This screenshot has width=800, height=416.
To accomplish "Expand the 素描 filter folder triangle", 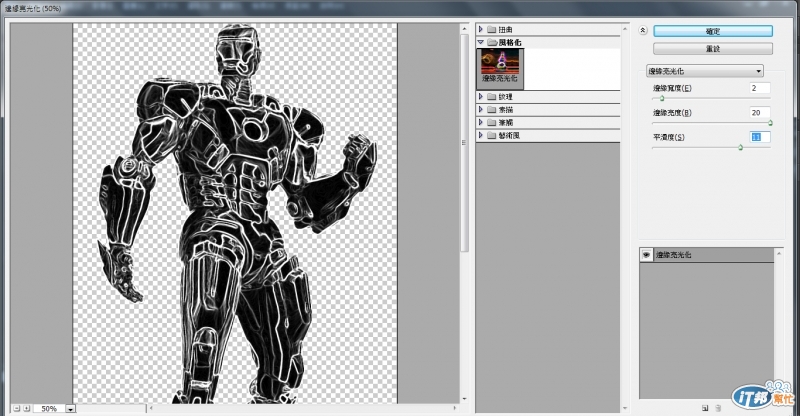I will [481, 109].
